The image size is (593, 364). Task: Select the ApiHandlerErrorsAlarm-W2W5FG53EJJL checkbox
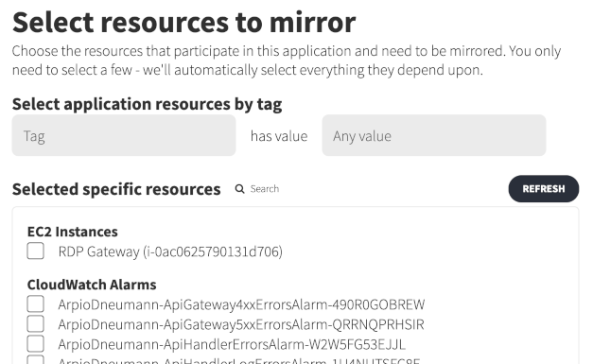(36, 344)
